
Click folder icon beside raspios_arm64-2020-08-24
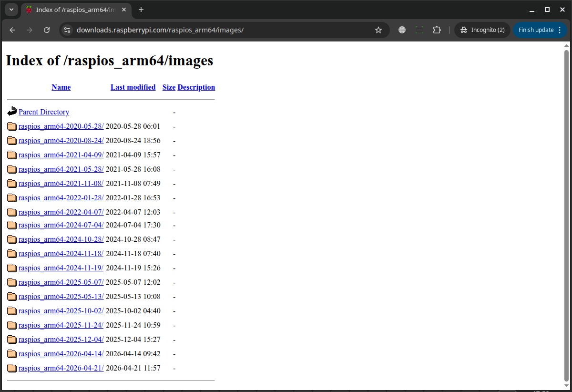(12, 141)
